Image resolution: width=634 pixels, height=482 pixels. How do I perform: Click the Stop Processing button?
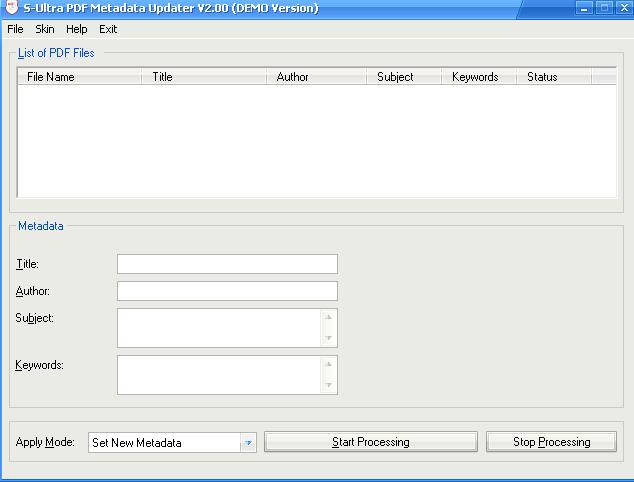pos(552,442)
